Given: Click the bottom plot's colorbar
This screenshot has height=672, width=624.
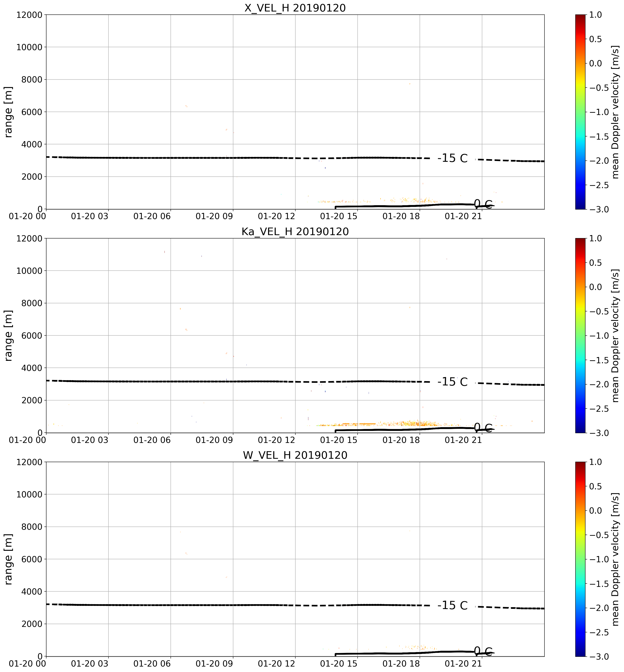Looking at the screenshot, I should 580,559.
